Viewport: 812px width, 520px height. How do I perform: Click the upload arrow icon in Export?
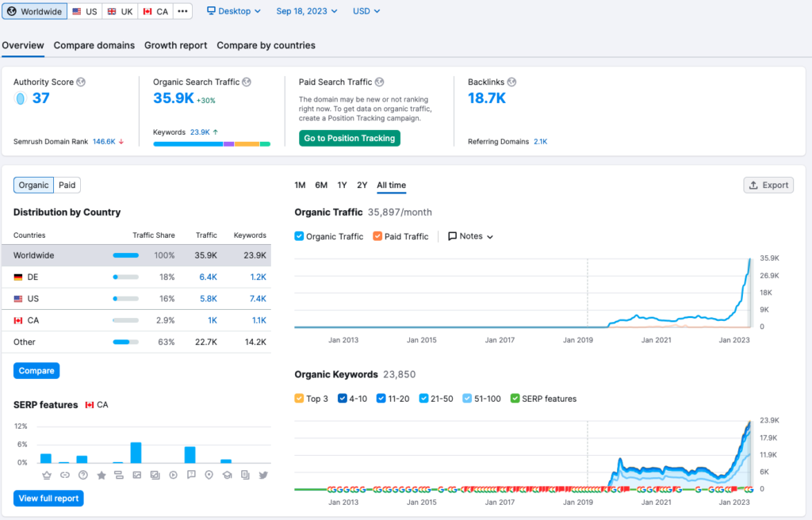(x=753, y=185)
